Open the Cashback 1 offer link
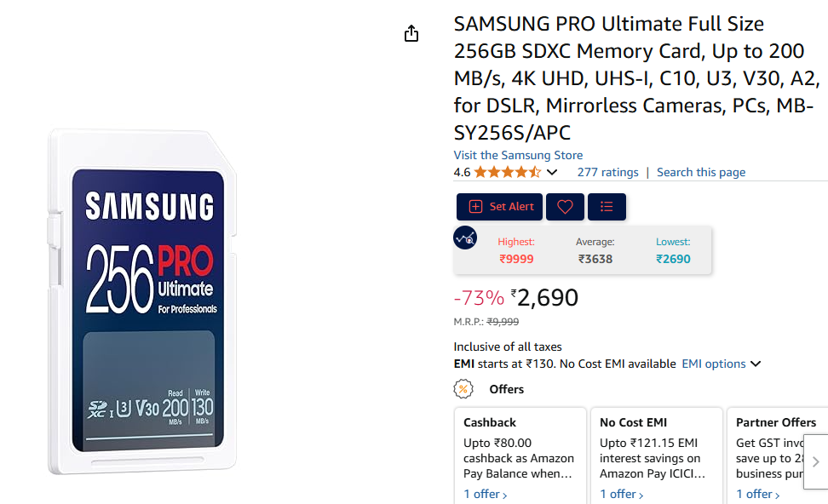The width and height of the screenshot is (828, 504). [485, 494]
